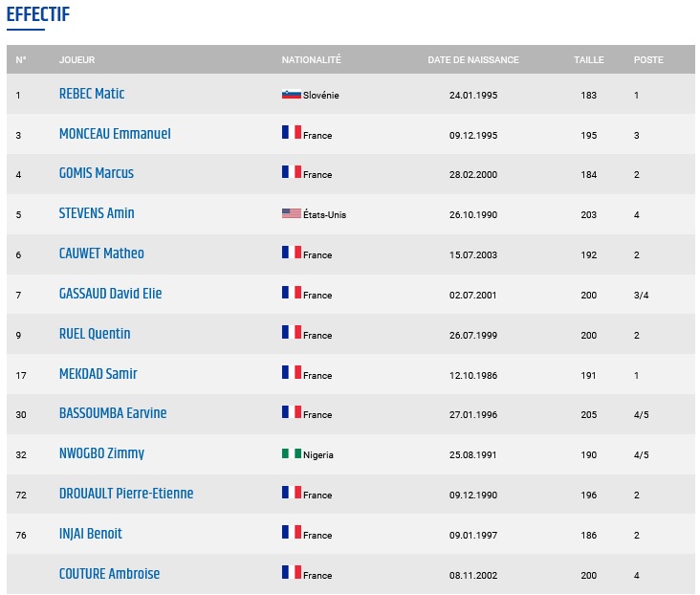
Task: Open the GASSAUD David Elie player link
Action: click(x=110, y=294)
